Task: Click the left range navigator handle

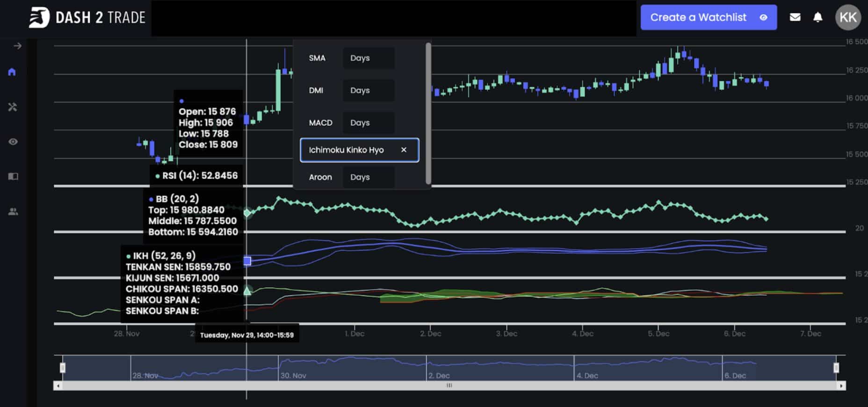Action: [x=63, y=368]
